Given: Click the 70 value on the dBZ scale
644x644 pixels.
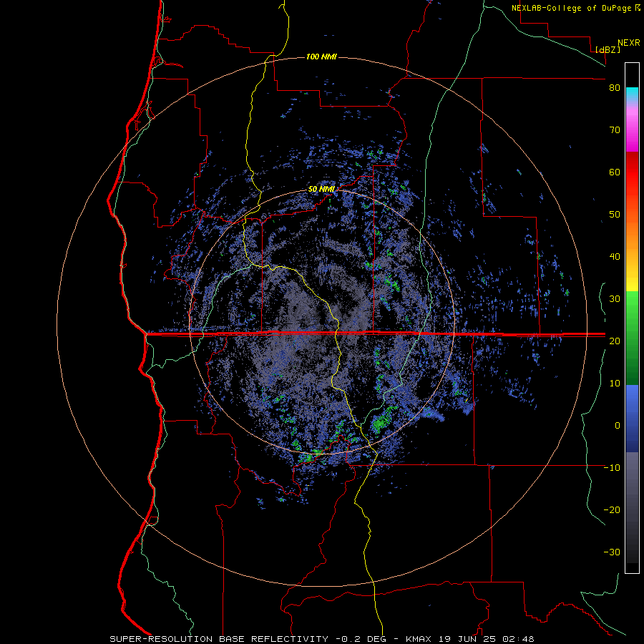Looking at the screenshot, I should [615, 130].
